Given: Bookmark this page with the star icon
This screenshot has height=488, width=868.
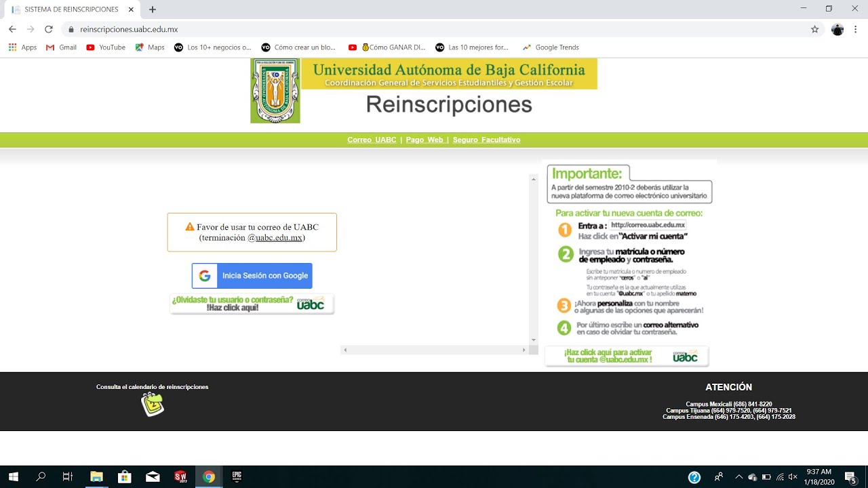Looking at the screenshot, I should coord(815,29).
